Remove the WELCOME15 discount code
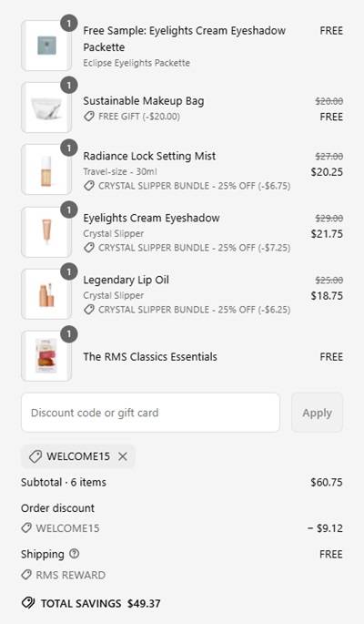Viewport: 364px width, 624px height. (123, 456)
